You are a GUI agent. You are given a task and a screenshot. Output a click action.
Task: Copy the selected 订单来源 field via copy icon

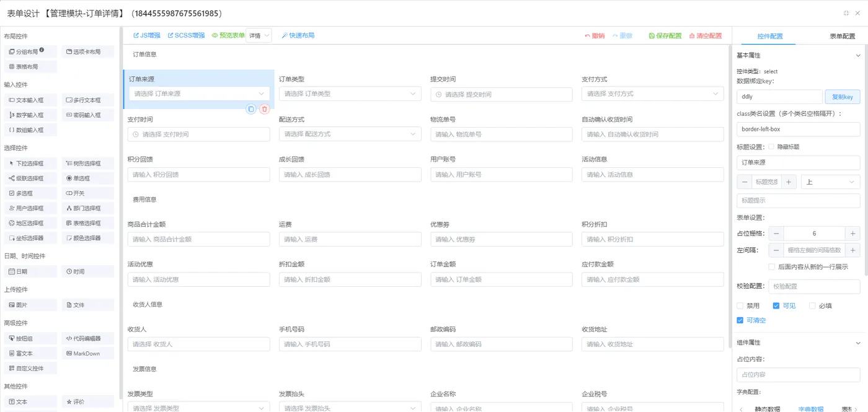pyautogui.click(x=251, y=108)
